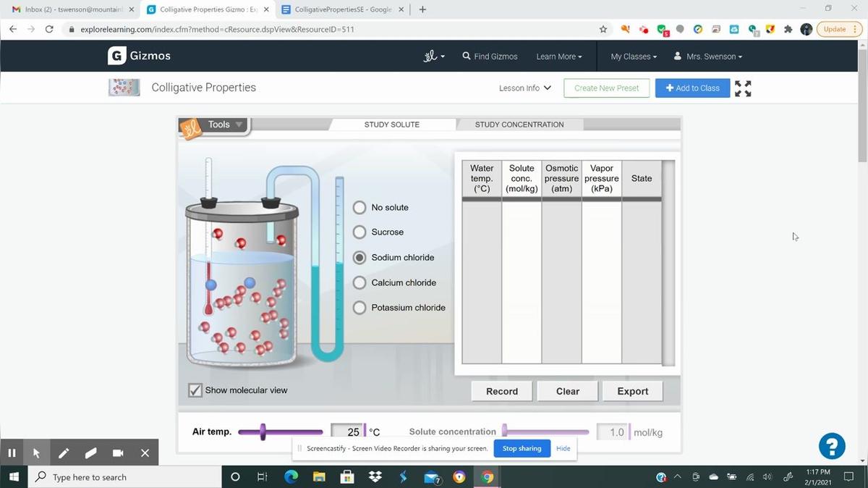The image size is (868, 488).
Task: Select the Sucrose solute option
Action: click(359, 232)
